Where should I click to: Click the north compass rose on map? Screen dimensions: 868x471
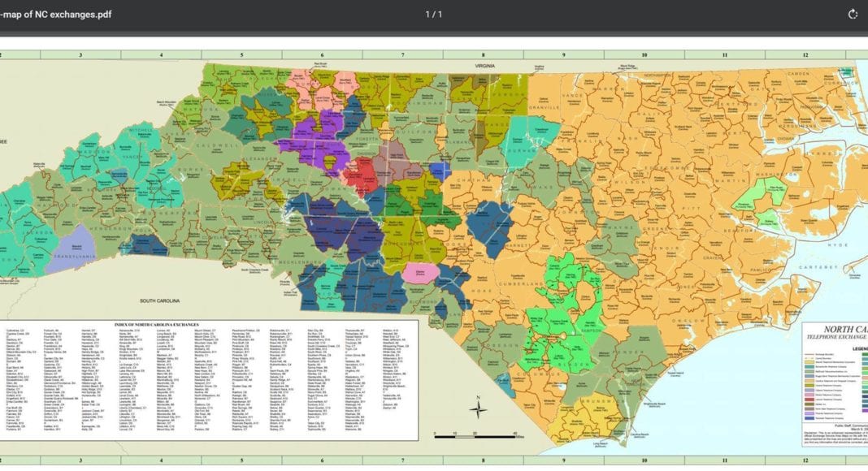tap(479, 408)
